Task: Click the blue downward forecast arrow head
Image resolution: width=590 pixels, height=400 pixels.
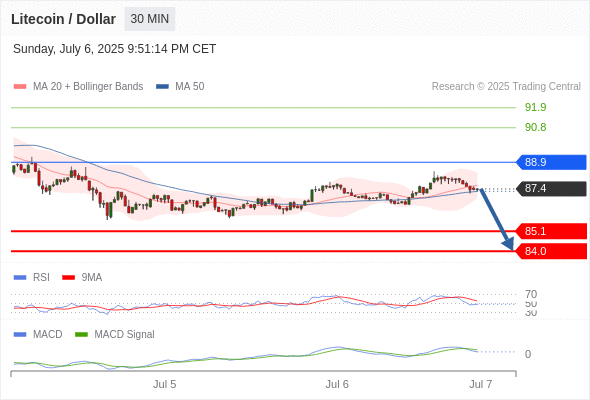Action: pos(508,244)
